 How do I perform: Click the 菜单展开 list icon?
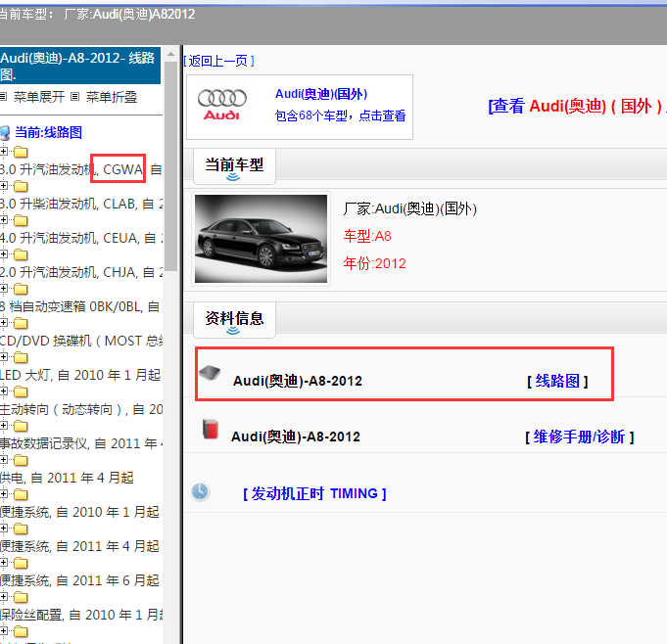coord(3,97)
